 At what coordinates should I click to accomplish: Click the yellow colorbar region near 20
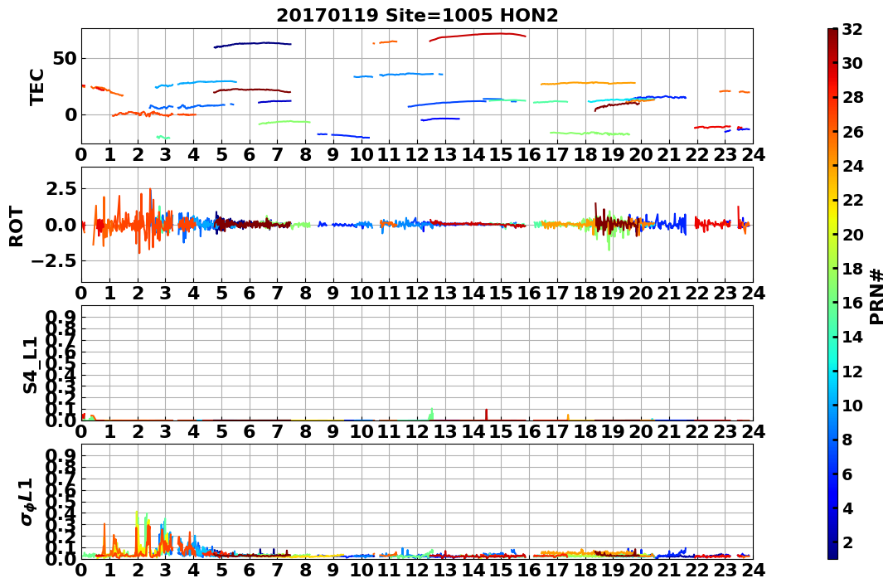coord(832,234)
